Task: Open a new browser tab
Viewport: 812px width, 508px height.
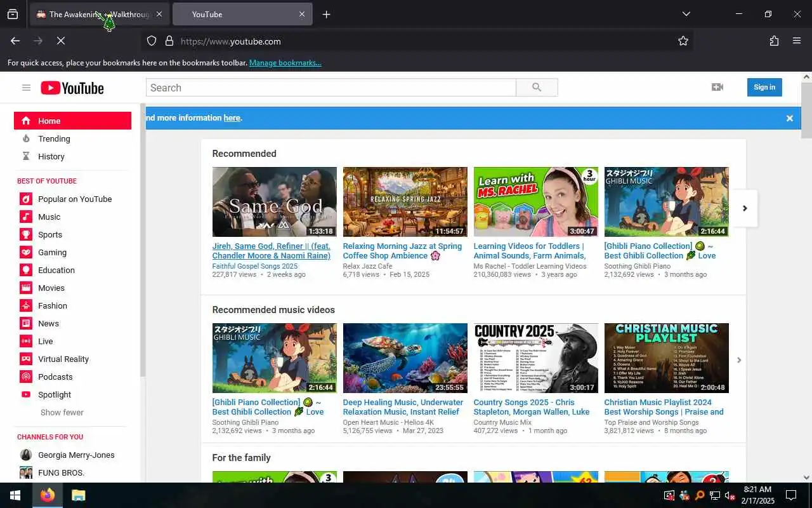Action: (326, 14)
